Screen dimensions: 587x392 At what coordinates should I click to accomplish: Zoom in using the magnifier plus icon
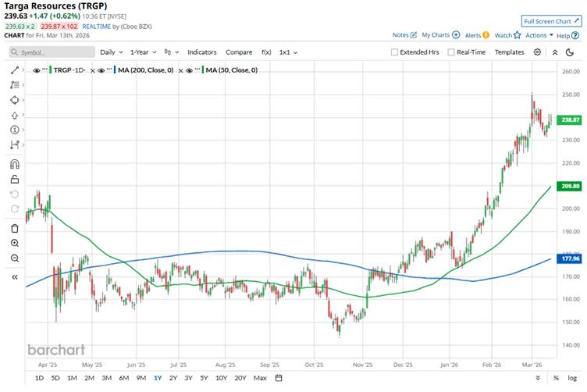pos(15,243)
